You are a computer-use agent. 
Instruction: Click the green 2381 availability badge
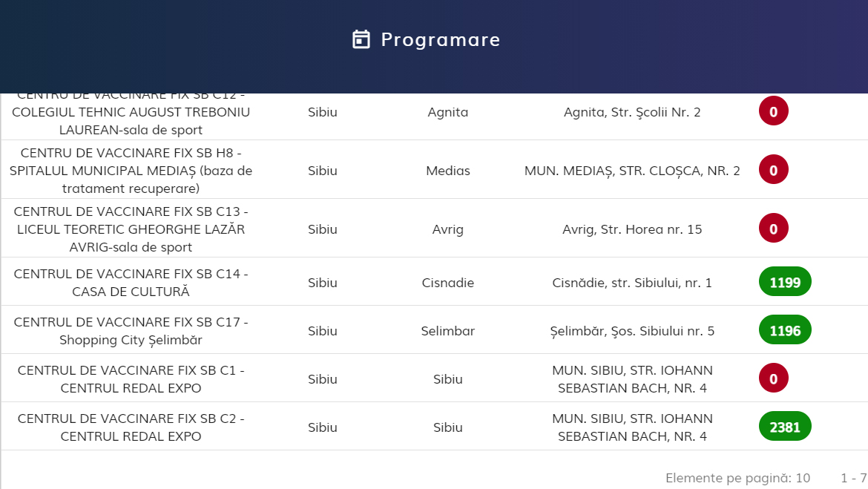click(x=785, y=427)
